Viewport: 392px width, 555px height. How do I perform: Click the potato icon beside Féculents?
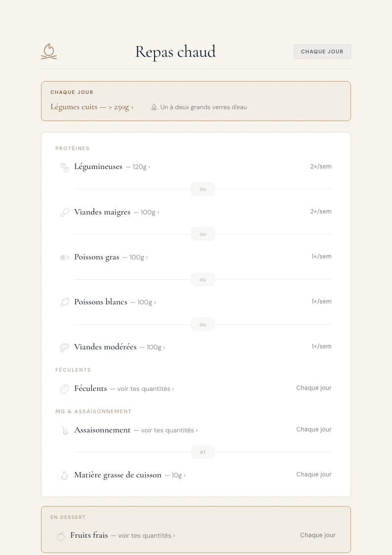64,388
